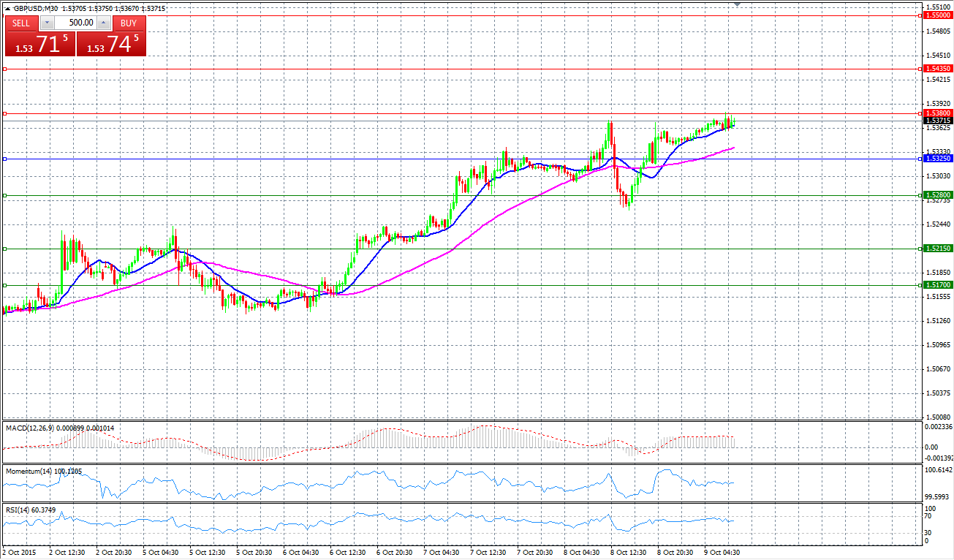Click the black current price label 1.53715

tap(937, 121)
